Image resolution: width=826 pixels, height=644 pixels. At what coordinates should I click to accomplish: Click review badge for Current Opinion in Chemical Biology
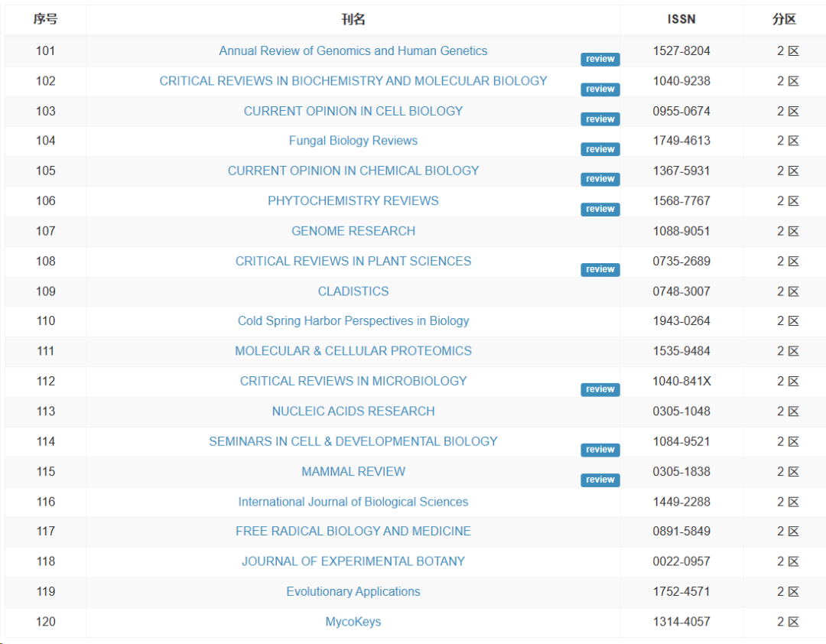[x=600, y=179]
